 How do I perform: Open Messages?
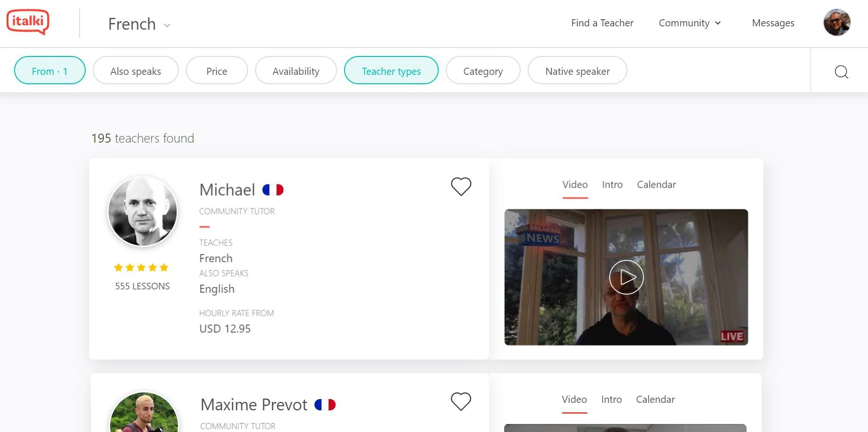click(x=773, y=23)
